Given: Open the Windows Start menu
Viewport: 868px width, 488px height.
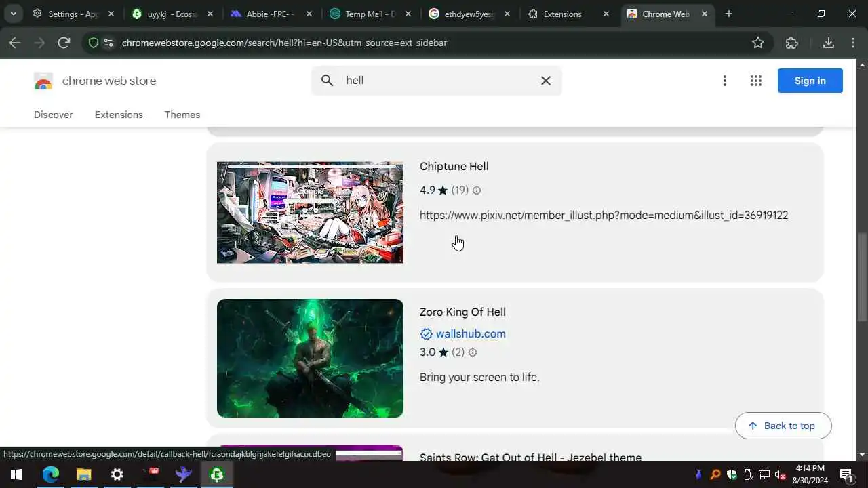Looking at the screenshot, I should [16, 474].
